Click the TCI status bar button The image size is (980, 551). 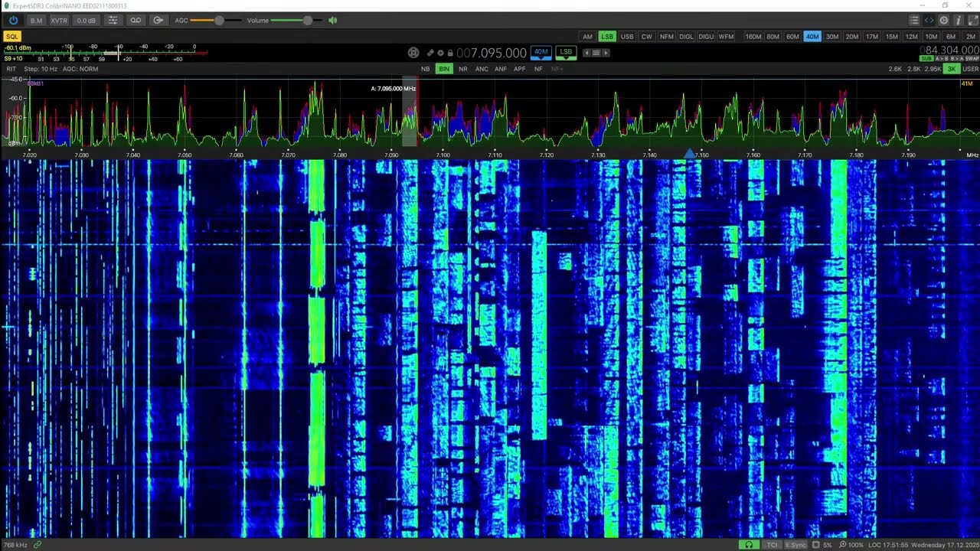coord(773,545)
